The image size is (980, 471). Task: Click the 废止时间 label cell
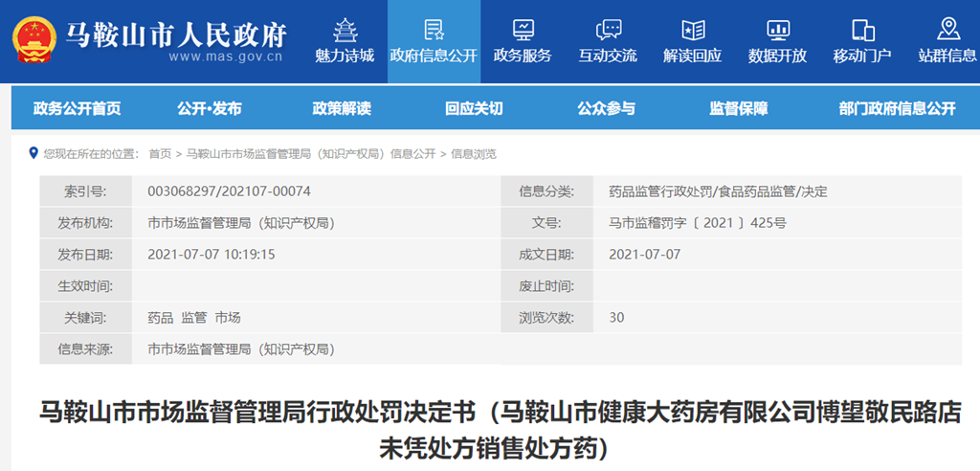click(546, 286)
